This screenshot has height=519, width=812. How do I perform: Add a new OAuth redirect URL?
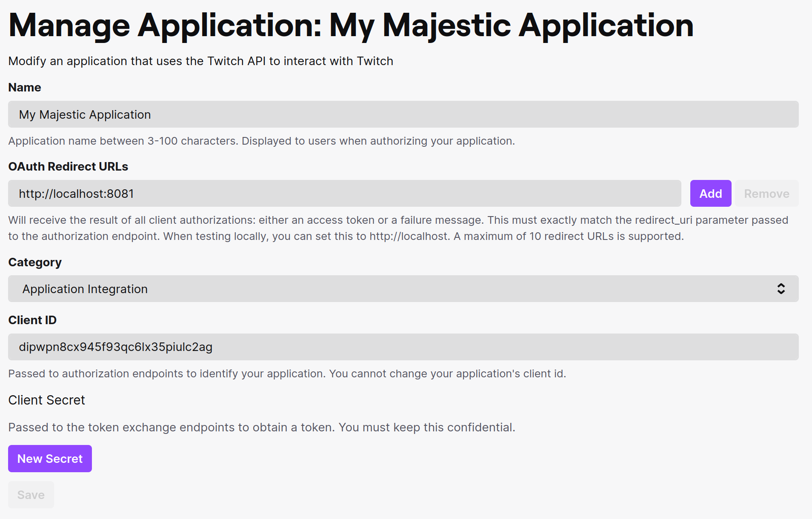coord(710,194)
